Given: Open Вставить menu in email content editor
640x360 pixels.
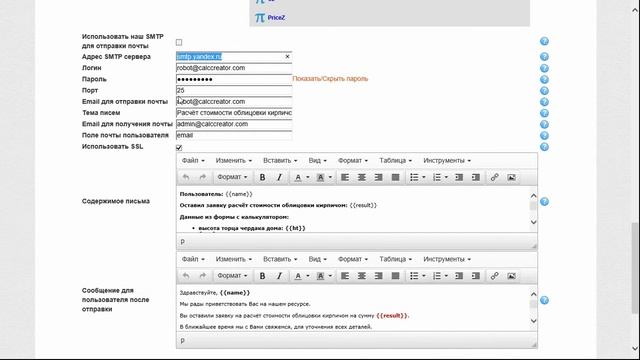Looking at the screenshot, I should pos(280,160).
